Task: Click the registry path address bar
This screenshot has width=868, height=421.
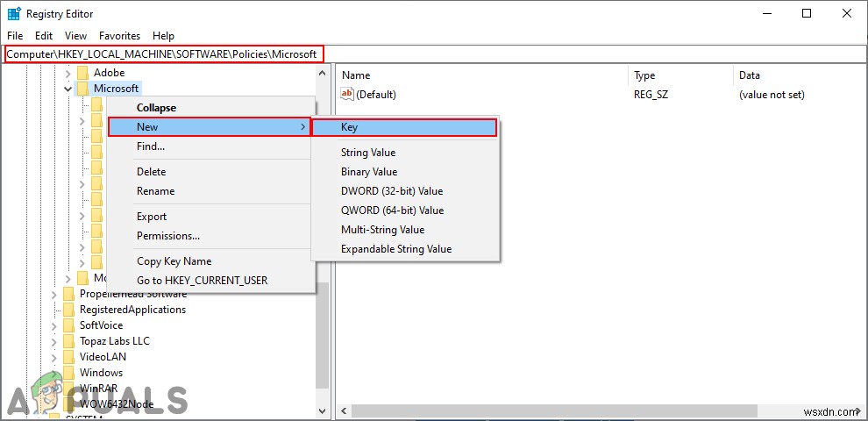Action: (434, 54)
